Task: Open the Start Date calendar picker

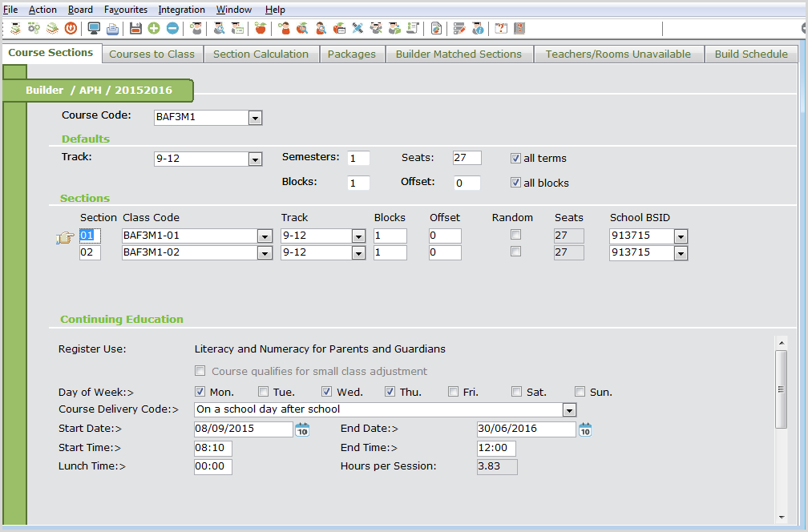Action: click(x=302, y=429)
